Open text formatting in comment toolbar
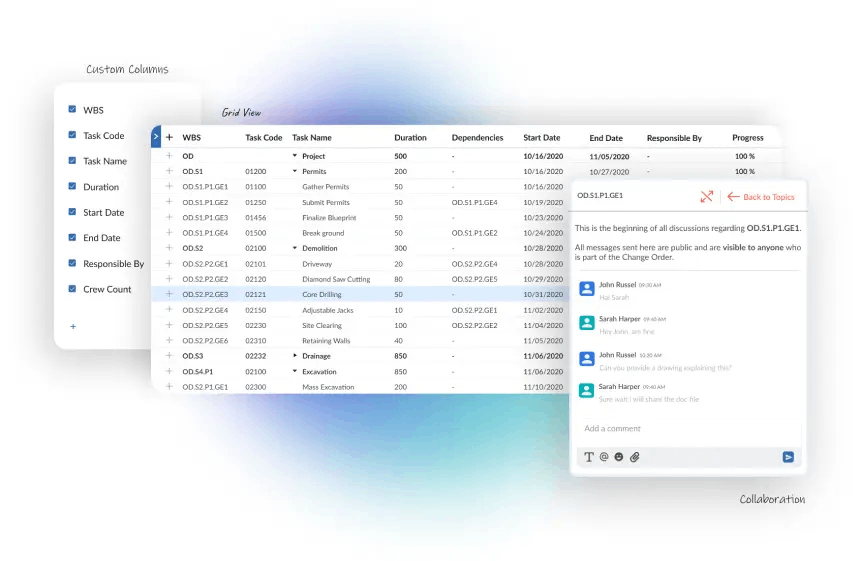 [589, 457]
